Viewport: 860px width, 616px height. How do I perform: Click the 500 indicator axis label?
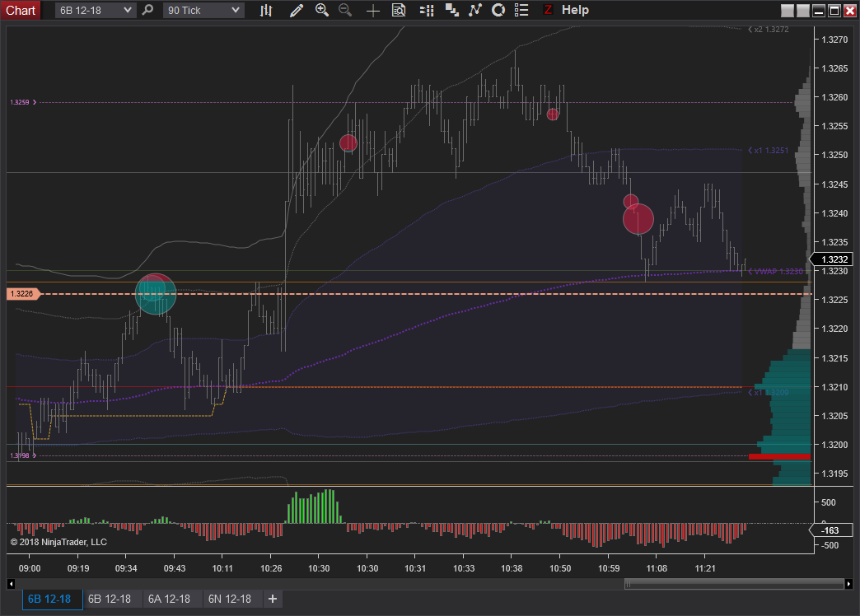tap(829, 502)
